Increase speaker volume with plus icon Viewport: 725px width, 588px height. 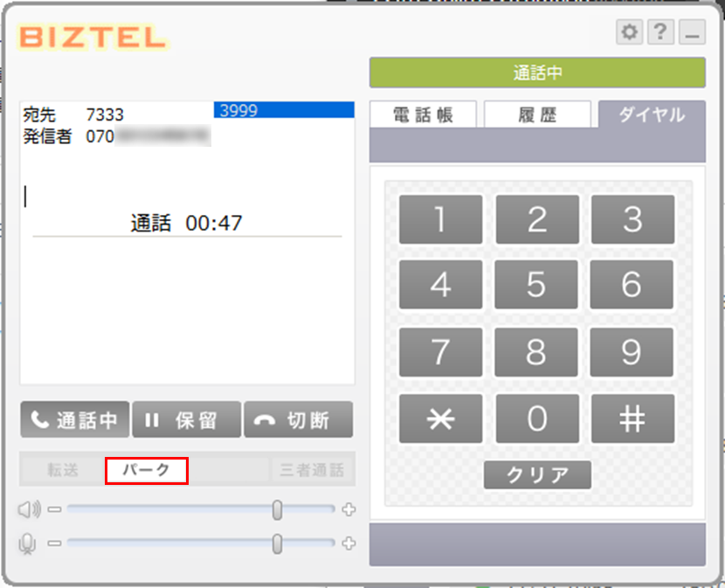[x=349, y=509]
